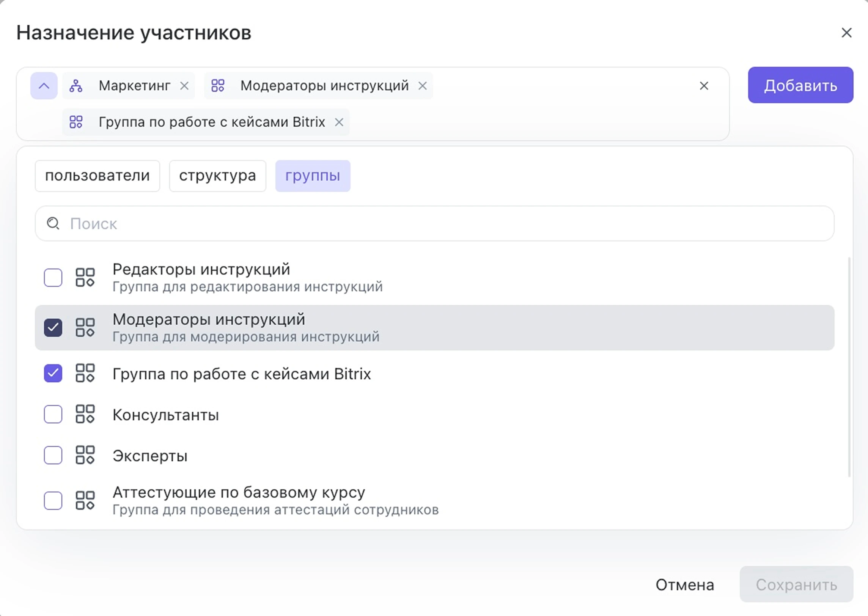Open the структура tab

click(217, 176)
